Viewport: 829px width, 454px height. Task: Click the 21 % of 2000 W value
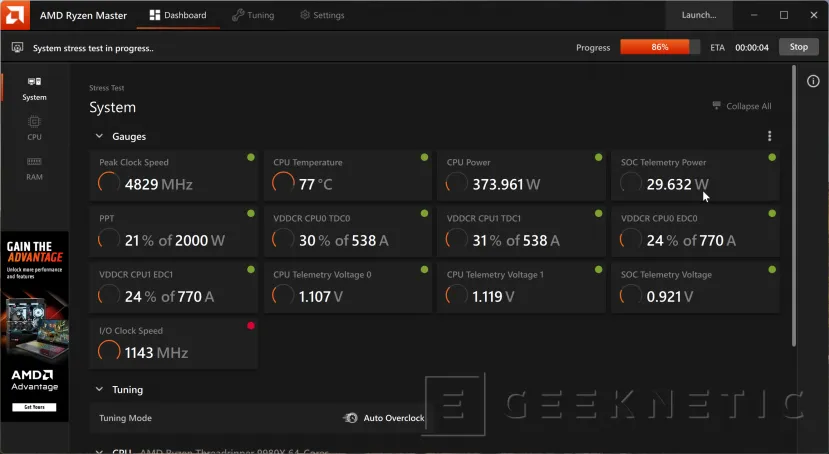(175, 240)
